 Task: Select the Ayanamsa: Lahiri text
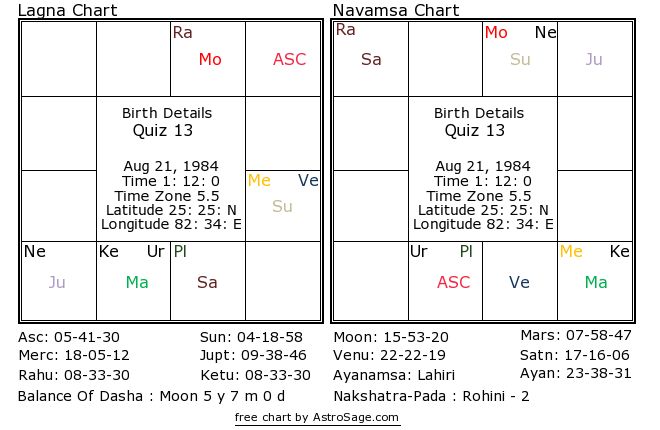click(x=394, y=375)
